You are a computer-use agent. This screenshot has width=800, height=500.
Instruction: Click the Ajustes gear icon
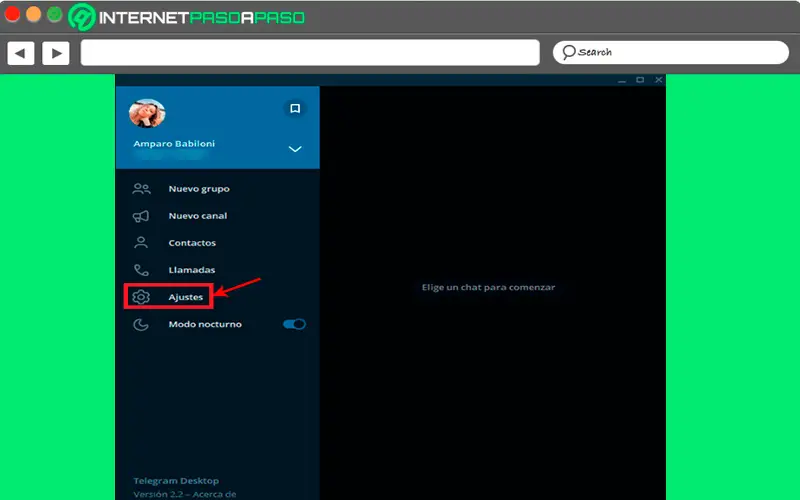coord(141,297)
